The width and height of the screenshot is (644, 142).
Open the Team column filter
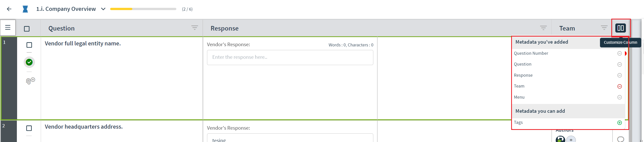(604, 27)
